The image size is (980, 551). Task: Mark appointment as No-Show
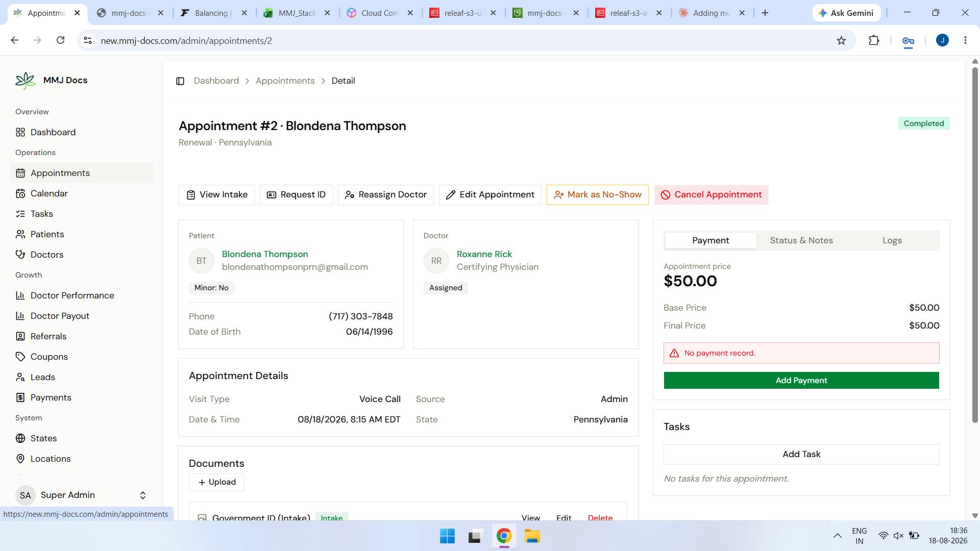[597, 195]
